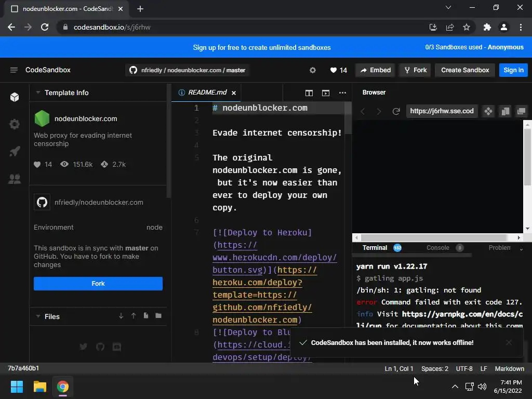
Task: Click the green nodeunblocker.com template logo
Action: pos(42,118)
